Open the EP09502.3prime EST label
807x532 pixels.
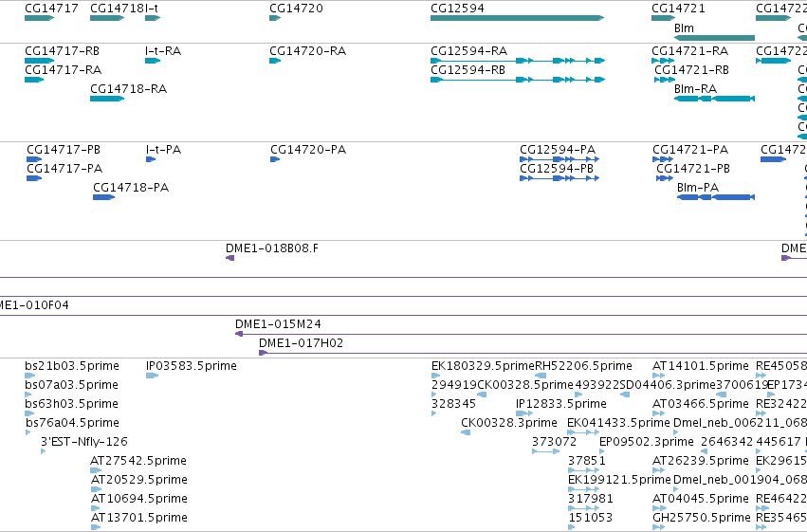click(x=647, y=443)
